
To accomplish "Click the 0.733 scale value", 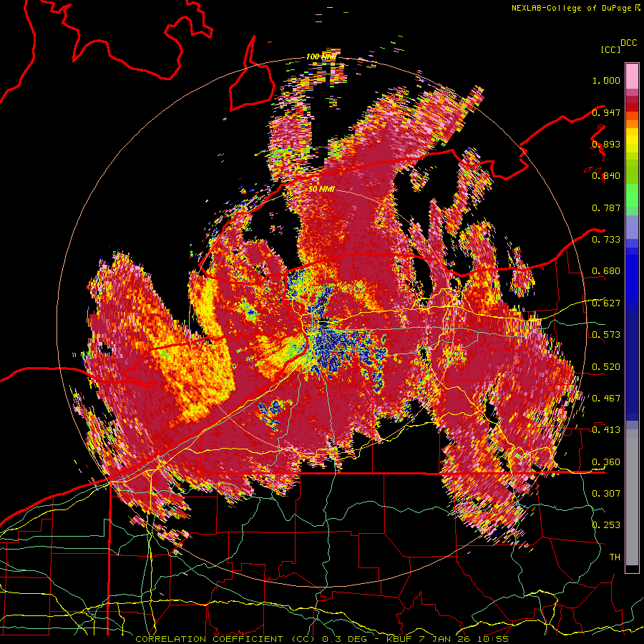I will click(606, 240).
